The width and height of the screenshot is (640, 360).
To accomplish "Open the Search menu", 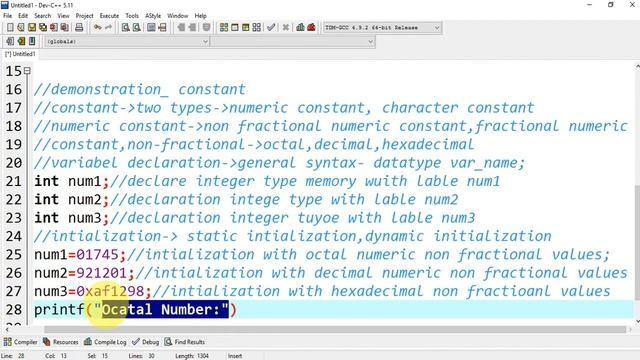I will pyautogui.click(x=42, y=16).
